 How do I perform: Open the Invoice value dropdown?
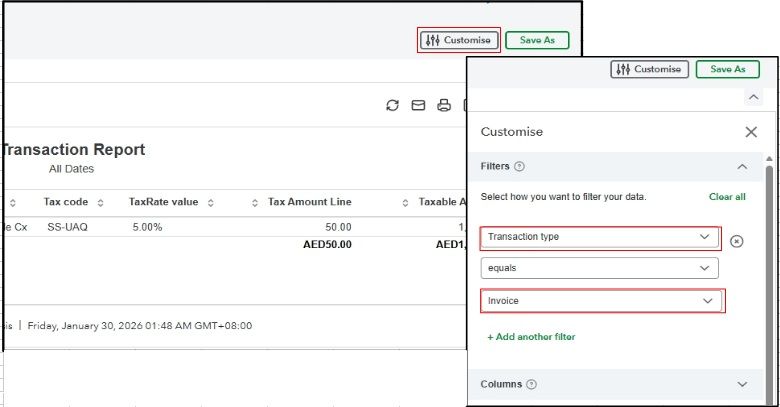[x=601, y=300]
